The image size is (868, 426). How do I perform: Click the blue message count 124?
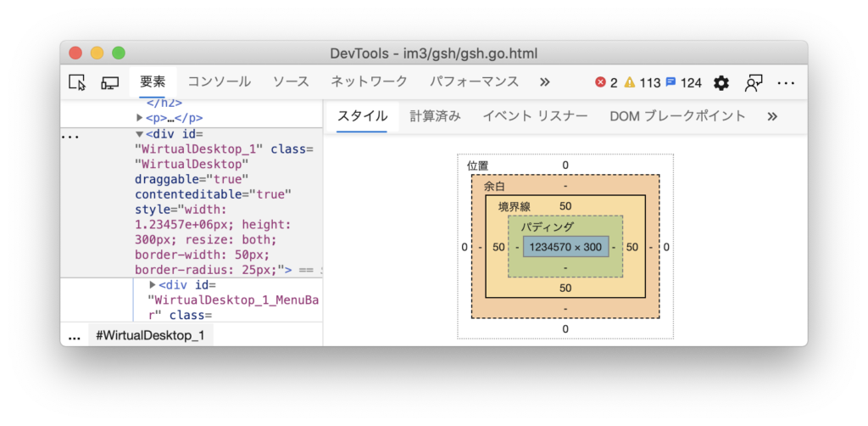tap(683, 82)
